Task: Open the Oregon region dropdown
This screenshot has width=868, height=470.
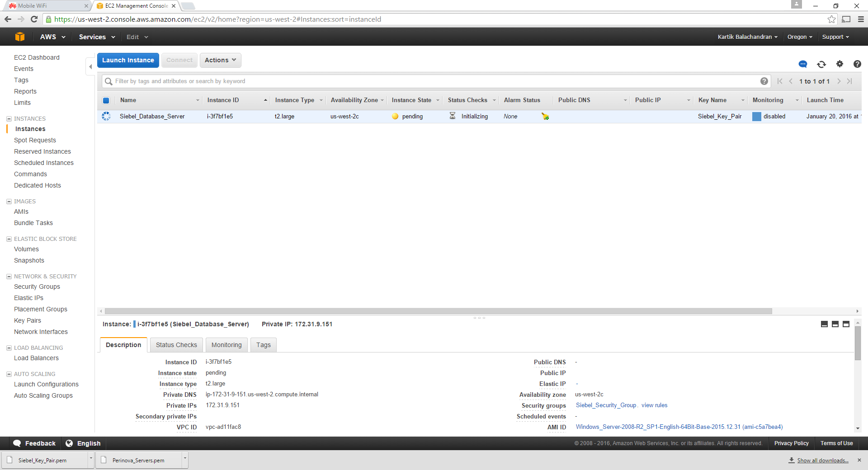Action: tap(800, 37)
